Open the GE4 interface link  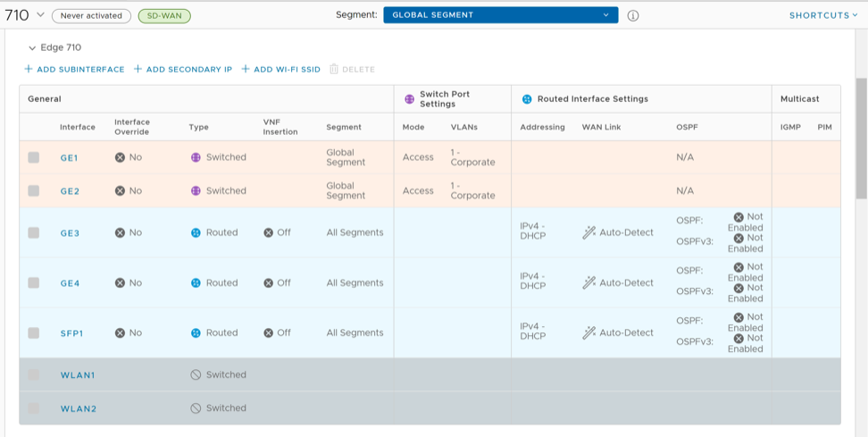tap(70, 282)
